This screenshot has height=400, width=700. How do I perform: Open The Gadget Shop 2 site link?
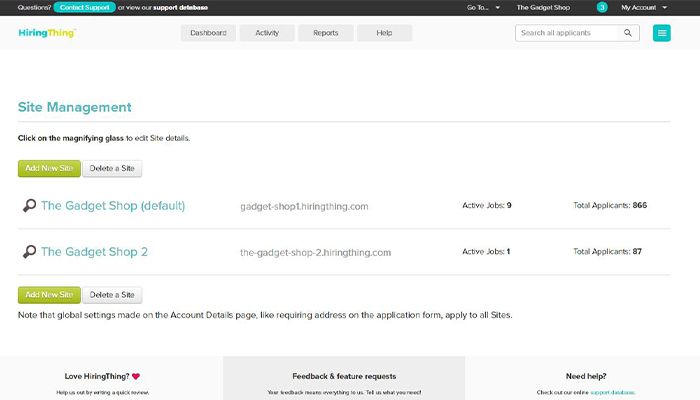(94, 252)
